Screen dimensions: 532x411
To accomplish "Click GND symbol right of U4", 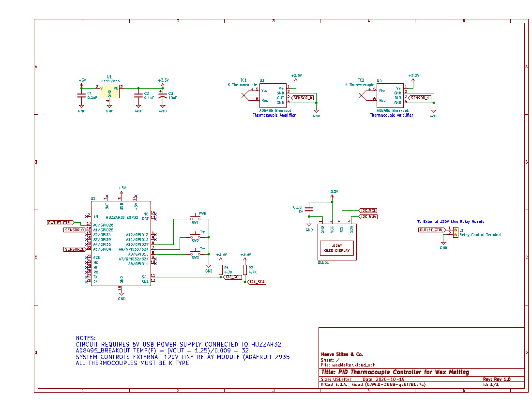I will coord(434,113).
